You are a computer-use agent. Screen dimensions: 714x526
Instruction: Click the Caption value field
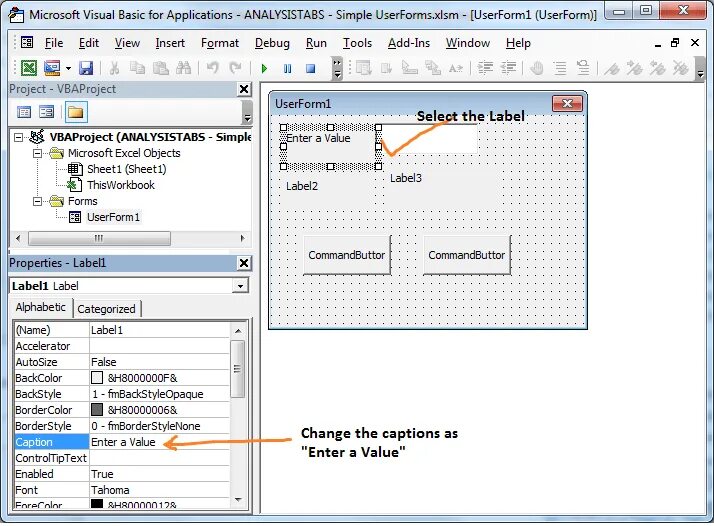159,442
